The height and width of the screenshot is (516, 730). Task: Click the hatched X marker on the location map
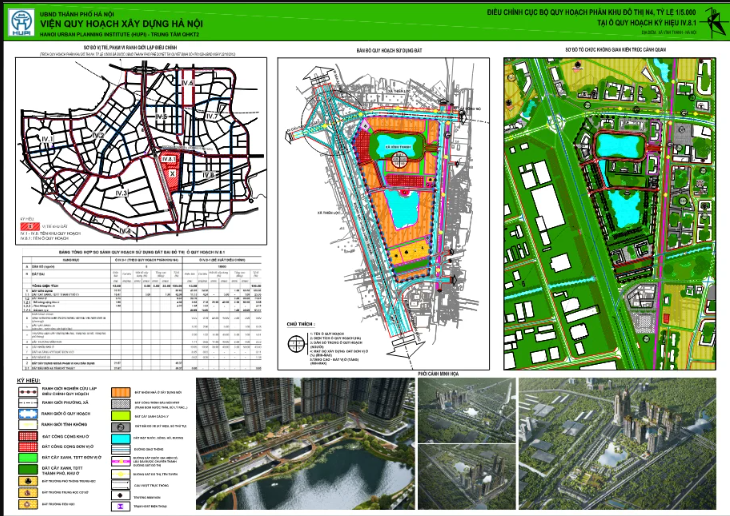pyautogui.click(x=172, y=173)
